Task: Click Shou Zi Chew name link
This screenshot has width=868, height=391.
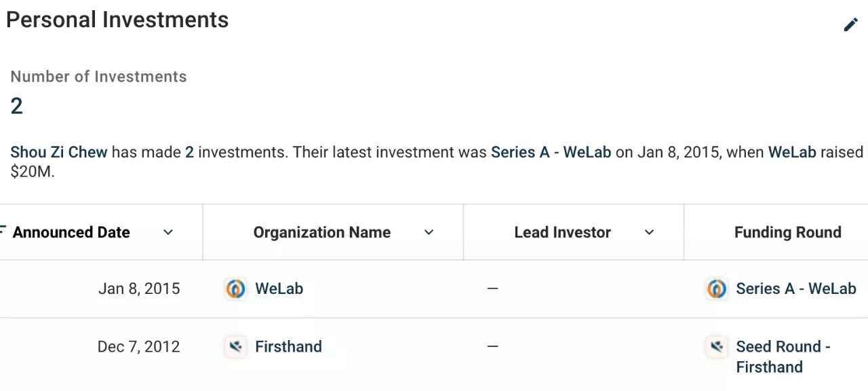Action: (59, 152)
